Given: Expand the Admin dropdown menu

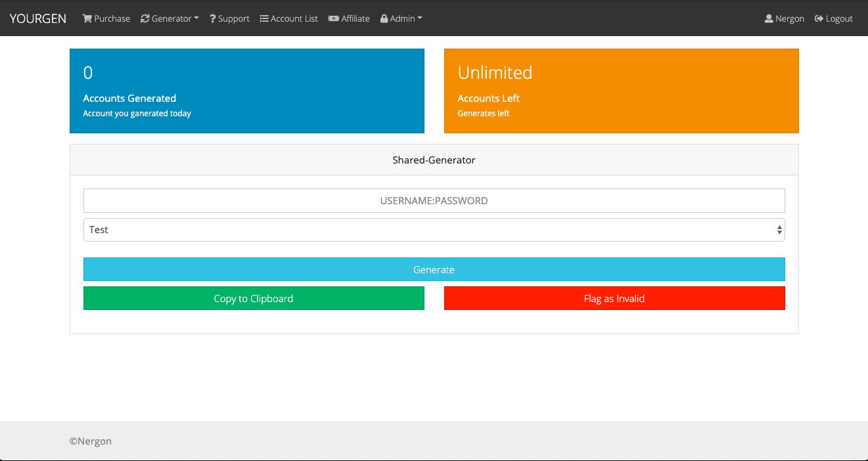Looking at the screenshot, I should pos(401,18).
